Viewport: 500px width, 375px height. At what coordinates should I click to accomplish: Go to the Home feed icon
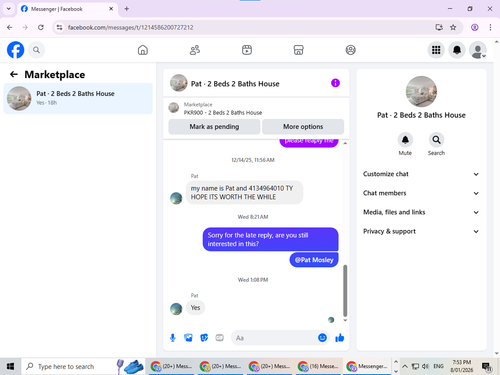pyautogui.click(x=143, y=50)
